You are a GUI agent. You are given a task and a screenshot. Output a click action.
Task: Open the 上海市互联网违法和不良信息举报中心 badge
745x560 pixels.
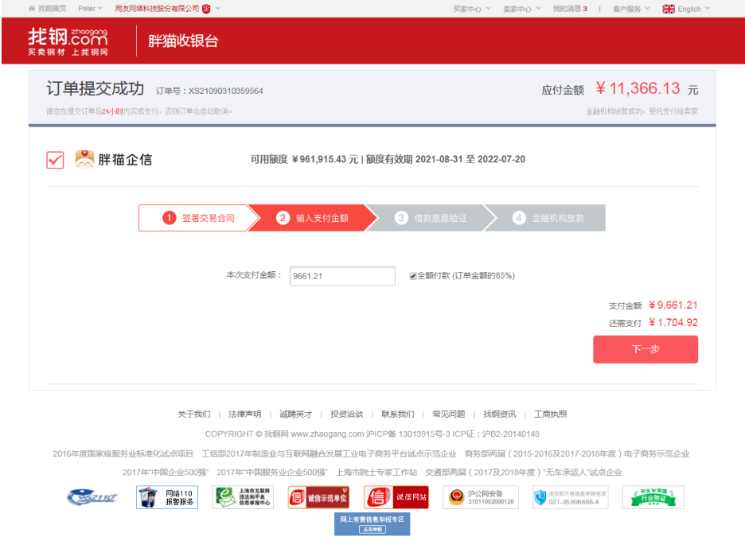[243, 497]
